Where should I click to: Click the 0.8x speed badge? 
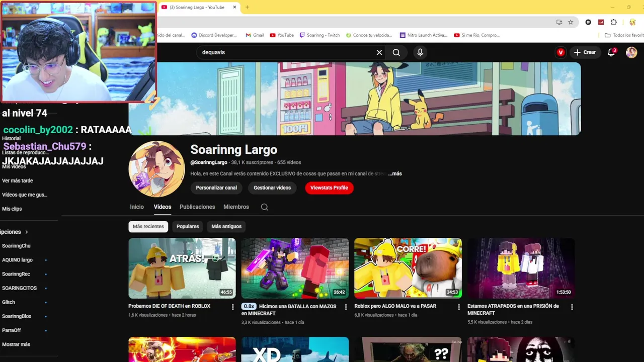pos(249,306)
